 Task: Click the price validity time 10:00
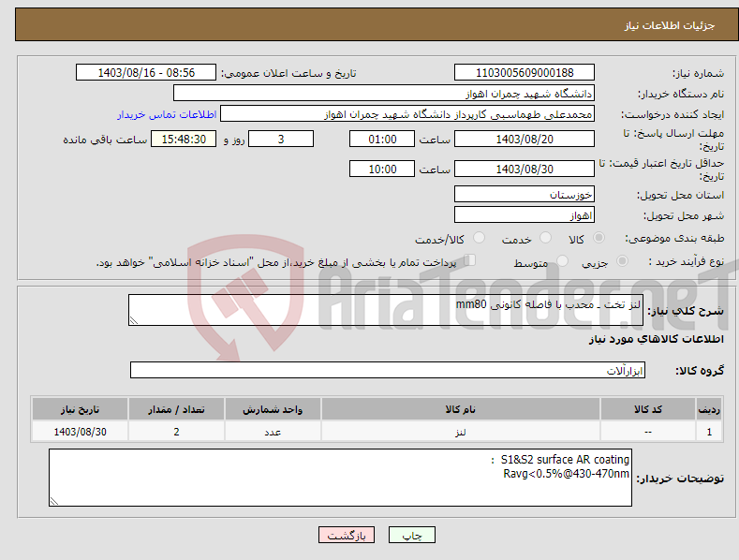tap(382, 169)
